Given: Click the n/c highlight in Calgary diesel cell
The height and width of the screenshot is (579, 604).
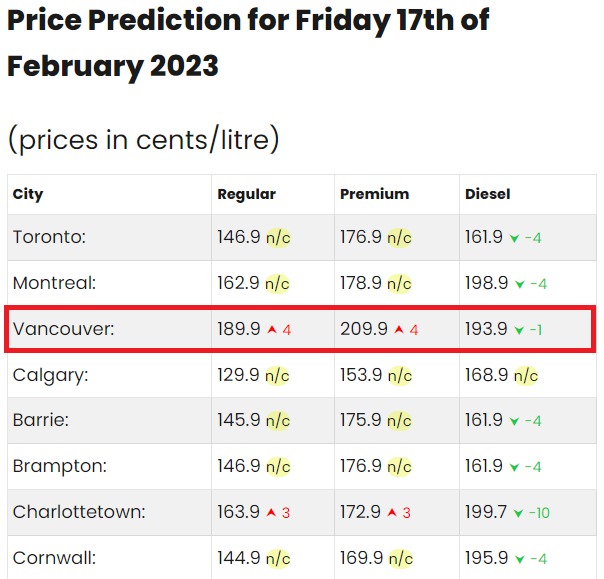Looking at the screenshot, I should [526, 375].
